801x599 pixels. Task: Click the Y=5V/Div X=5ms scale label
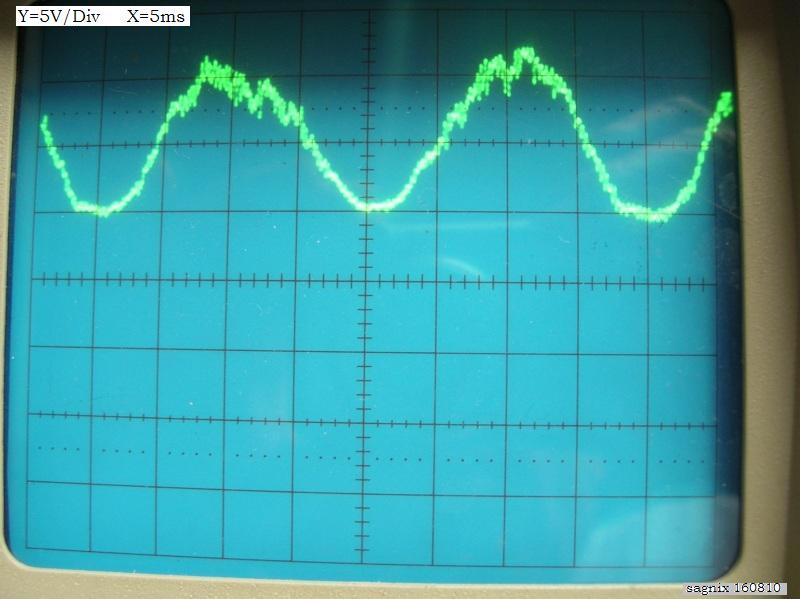coord(103,16)
